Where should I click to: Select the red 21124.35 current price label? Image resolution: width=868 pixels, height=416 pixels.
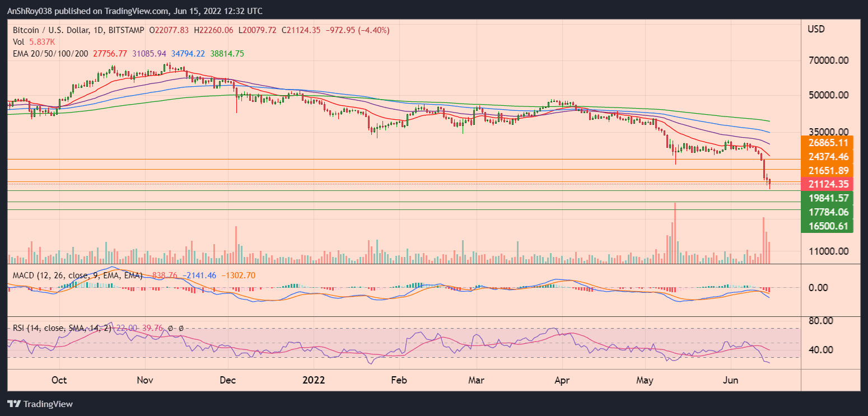pos(828,184)
